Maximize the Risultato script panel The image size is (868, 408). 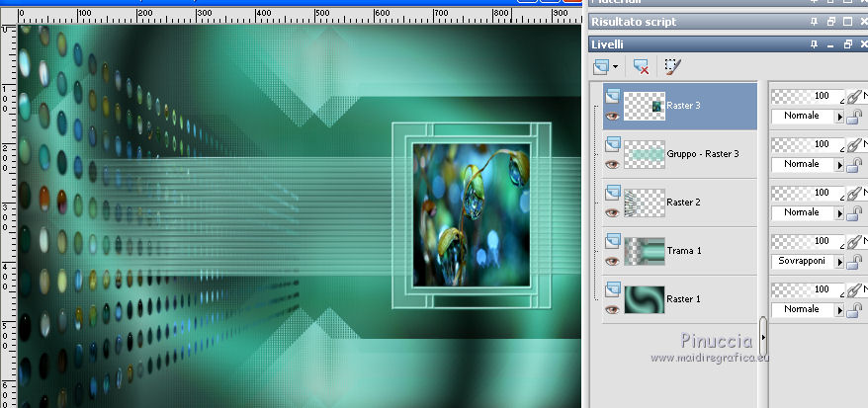pyautogui.click(x=847, y=22)
